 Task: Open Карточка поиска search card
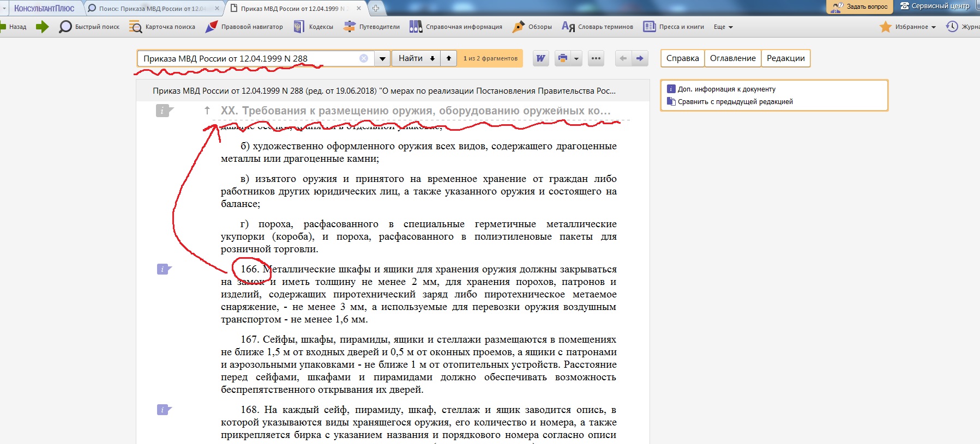point(162,27)
